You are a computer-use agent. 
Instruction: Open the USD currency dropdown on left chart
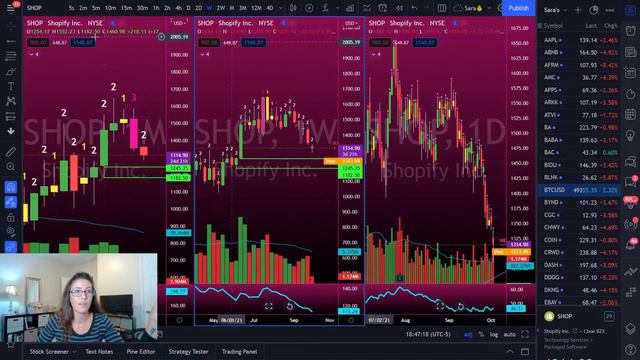179,23
